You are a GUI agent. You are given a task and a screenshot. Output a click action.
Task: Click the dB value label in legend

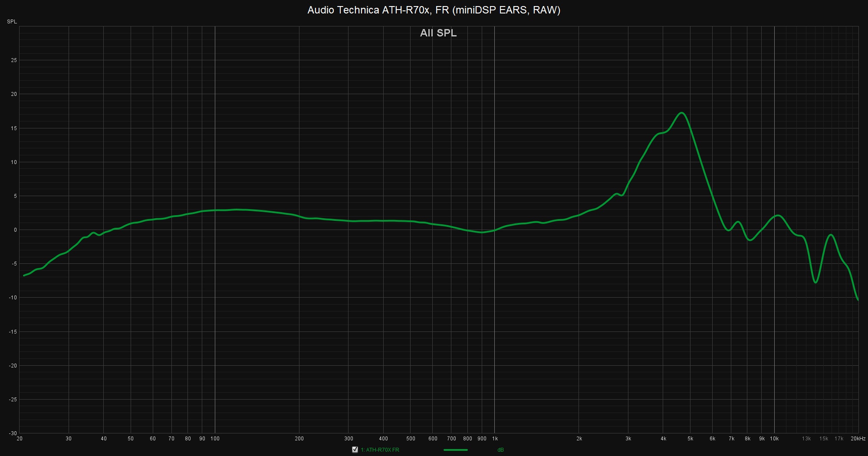[x=500, y=450]
